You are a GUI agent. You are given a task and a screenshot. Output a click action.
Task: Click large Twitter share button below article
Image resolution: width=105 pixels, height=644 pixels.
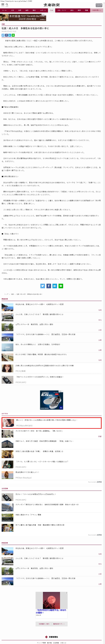tap(43, 286)
